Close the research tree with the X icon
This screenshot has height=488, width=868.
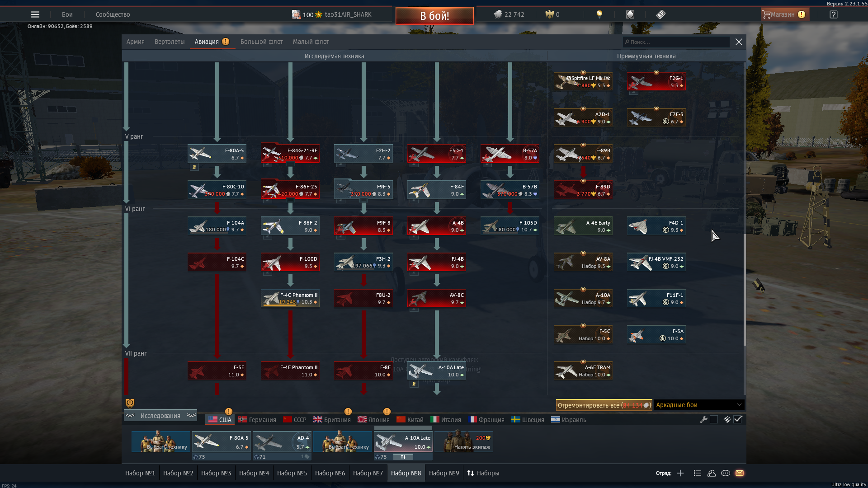739,42
